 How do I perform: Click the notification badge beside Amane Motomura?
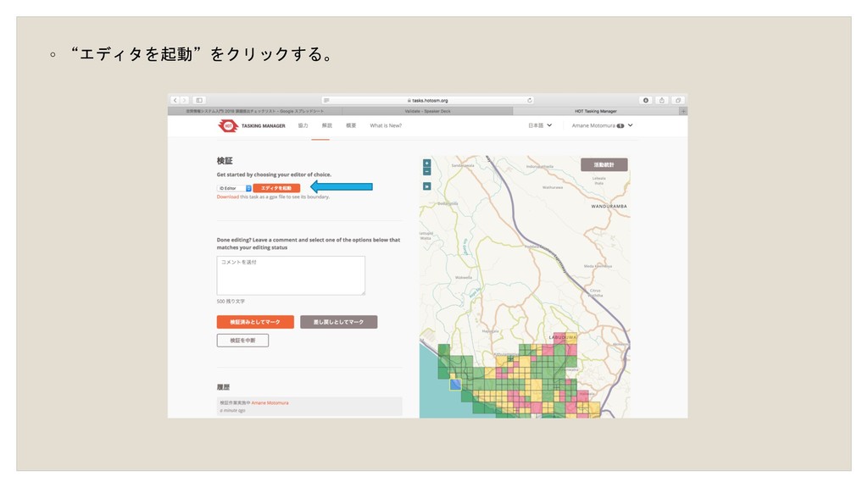tap(620, 125)
